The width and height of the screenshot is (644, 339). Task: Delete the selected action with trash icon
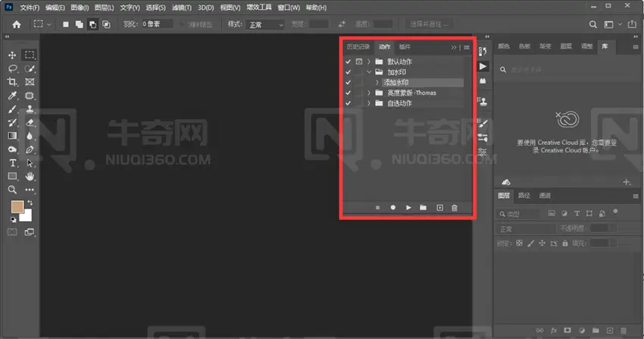point(455,208)
